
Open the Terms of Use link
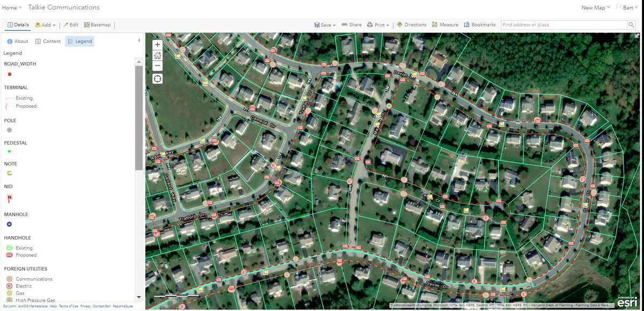68,306
